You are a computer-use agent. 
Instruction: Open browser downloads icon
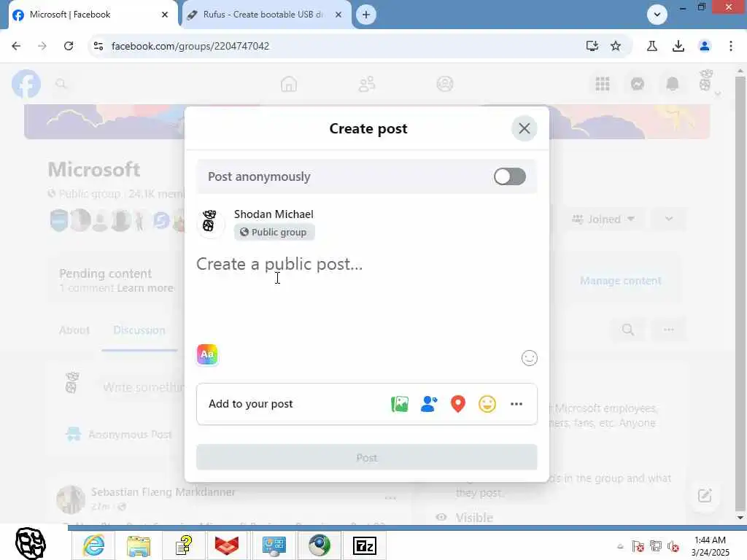tap(678, 46)
